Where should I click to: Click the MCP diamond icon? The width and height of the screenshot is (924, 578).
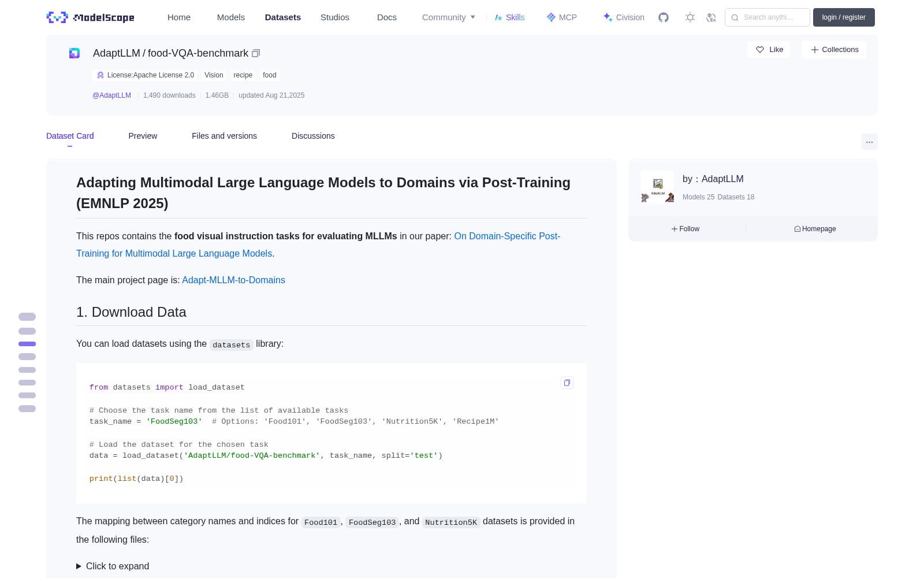coord(551,17)
